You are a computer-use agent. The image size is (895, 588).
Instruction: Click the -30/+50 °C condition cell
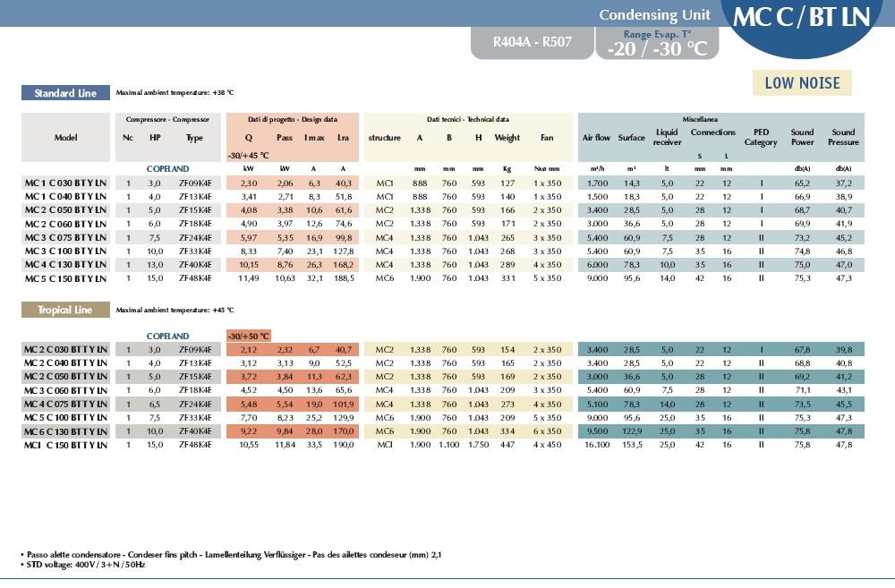click(250, 336)
